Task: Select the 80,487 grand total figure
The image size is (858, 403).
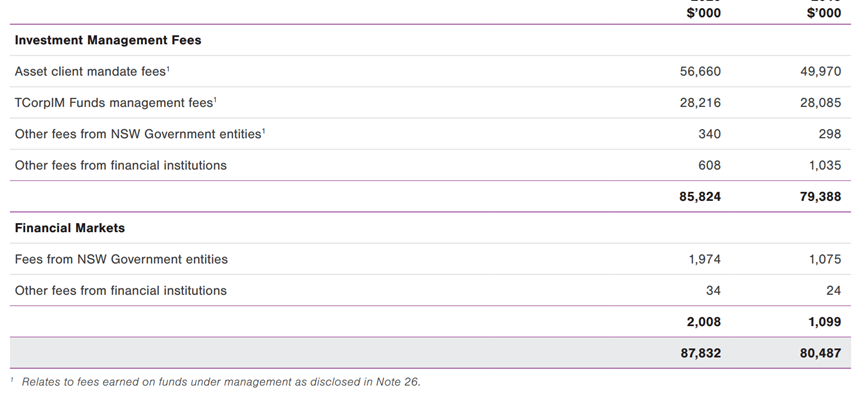Action: [x=819, y=353]
